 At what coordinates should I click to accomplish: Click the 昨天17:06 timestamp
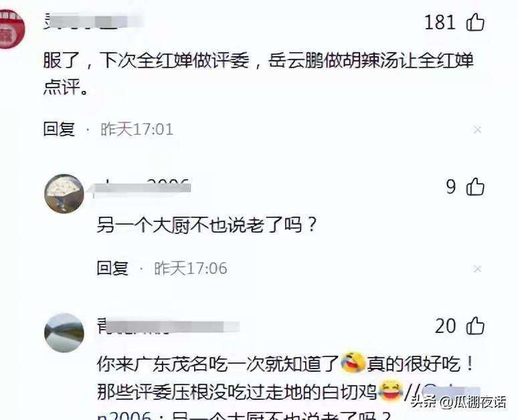click(191, 268)
